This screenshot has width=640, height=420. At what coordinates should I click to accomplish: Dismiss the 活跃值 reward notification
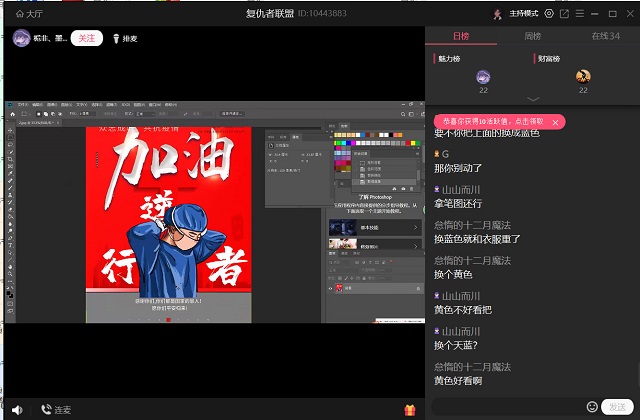[555, 122]
